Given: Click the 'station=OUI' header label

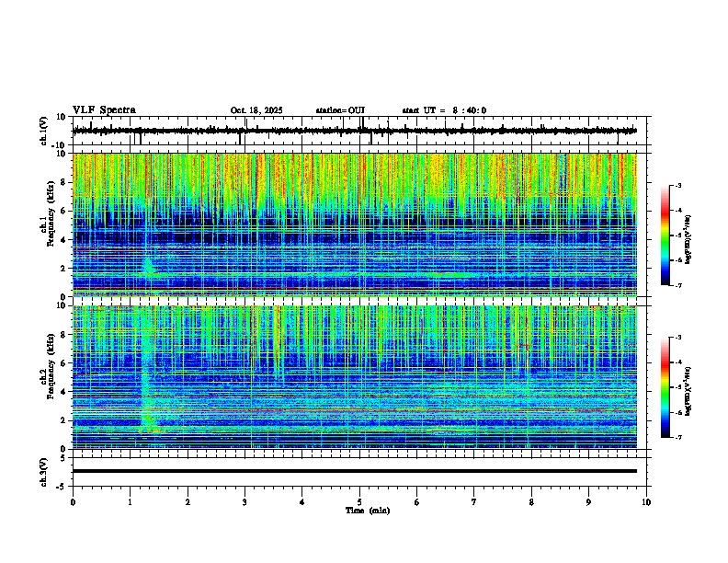Looking at the screenshot, I should pos(340,110).
